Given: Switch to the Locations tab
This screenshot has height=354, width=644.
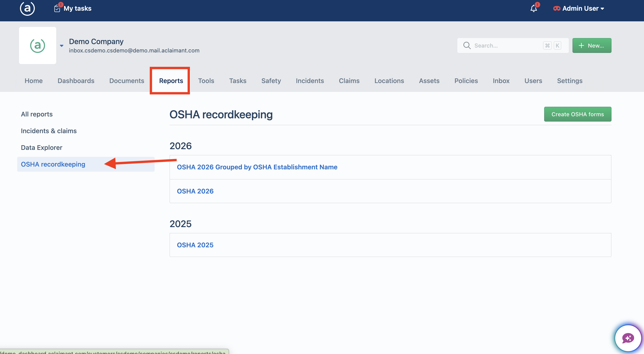Looking at the screenshot, I should pyautogui.click(x=389, y=81).
